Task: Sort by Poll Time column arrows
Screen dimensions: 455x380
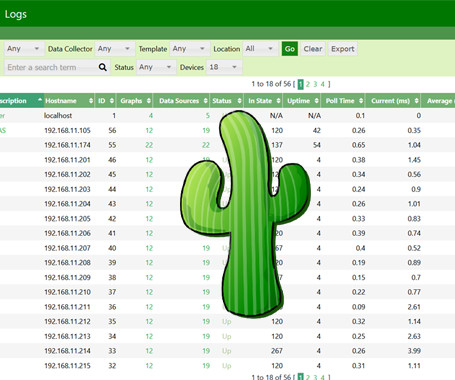Action: [x=361, y=101]
